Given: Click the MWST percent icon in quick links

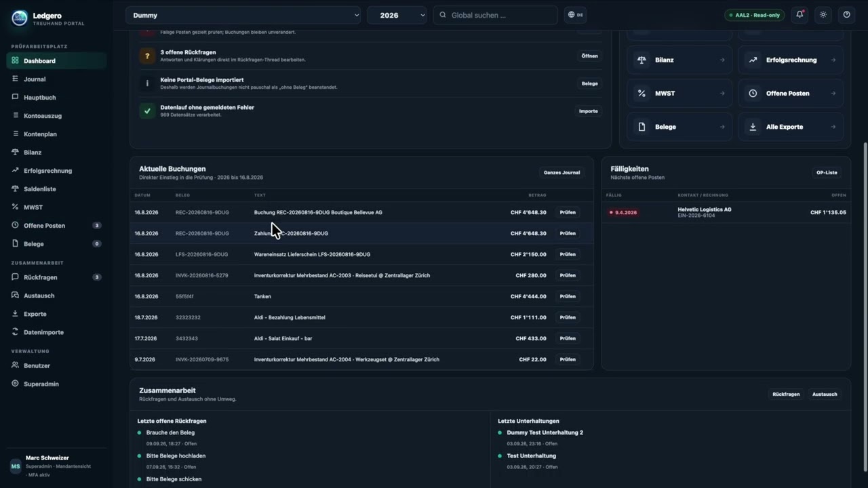Looking at the screenshot, I should point(642,94).
